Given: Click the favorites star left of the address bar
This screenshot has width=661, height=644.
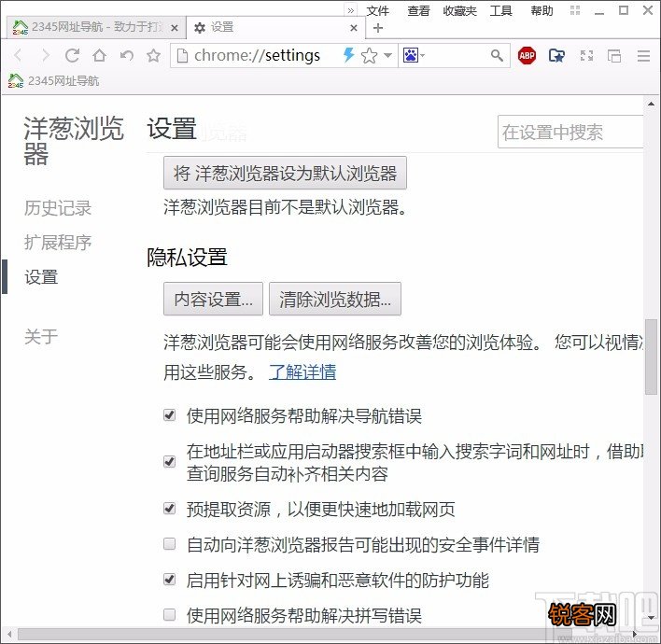Looking at the screenshot, I should click(153, 55).
